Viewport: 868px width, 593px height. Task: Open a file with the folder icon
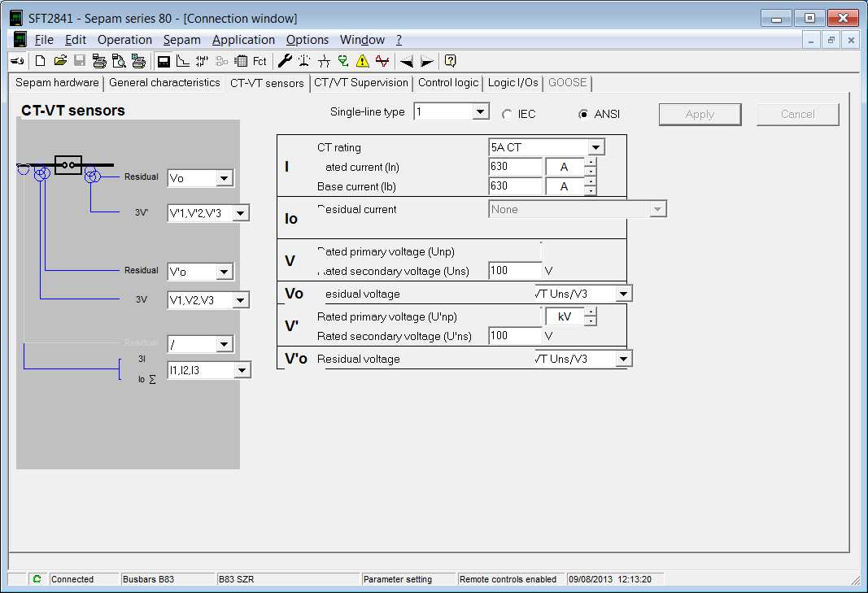tap(59, 61)
